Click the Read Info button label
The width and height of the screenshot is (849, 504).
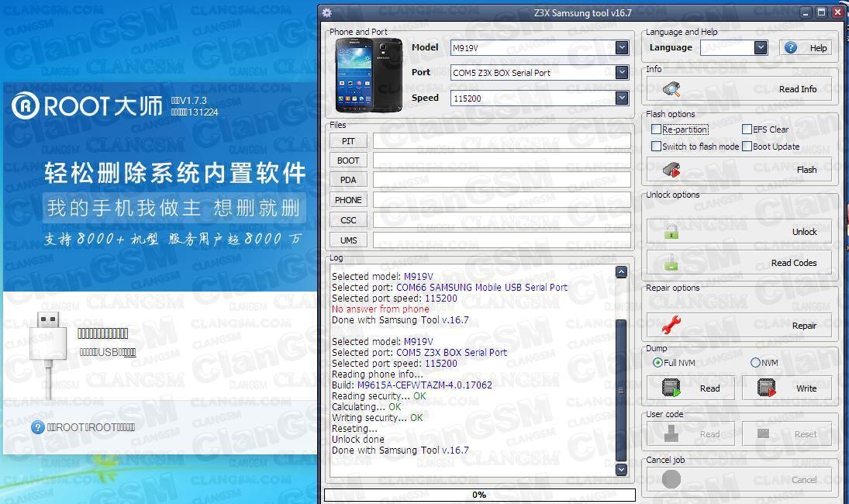pyautogui.click(x=798, y=89)
